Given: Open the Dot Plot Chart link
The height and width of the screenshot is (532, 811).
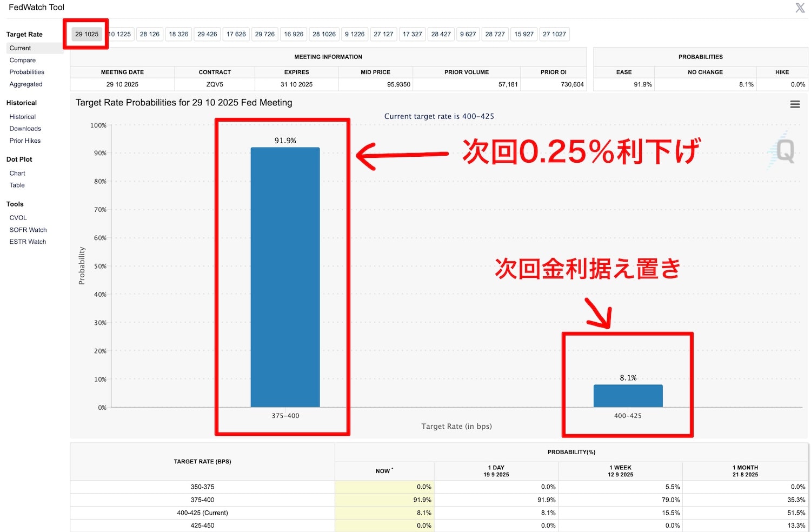Looking at the screenshot, I should (17, 174).
